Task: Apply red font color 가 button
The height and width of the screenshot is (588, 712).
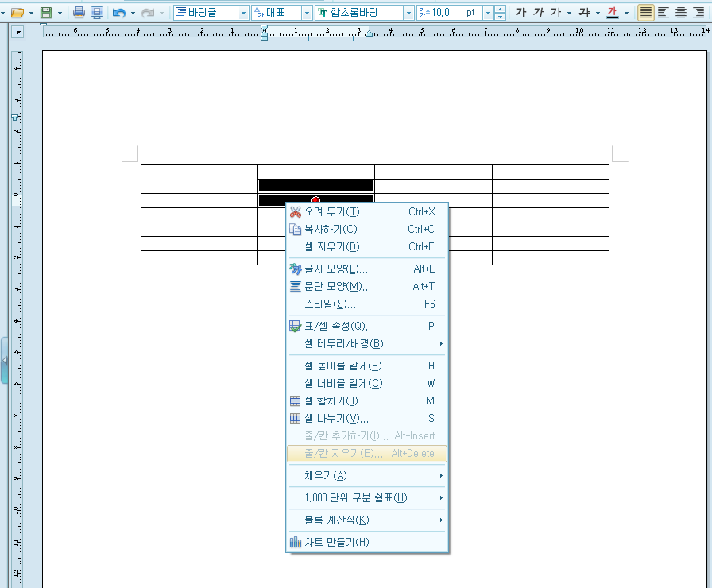Action: point(613,12)
